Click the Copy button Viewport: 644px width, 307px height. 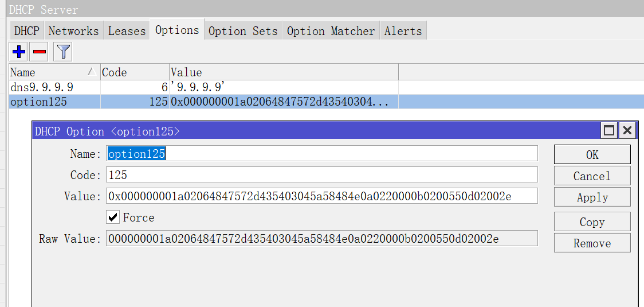pyautogui.click(x=592, y=222)
